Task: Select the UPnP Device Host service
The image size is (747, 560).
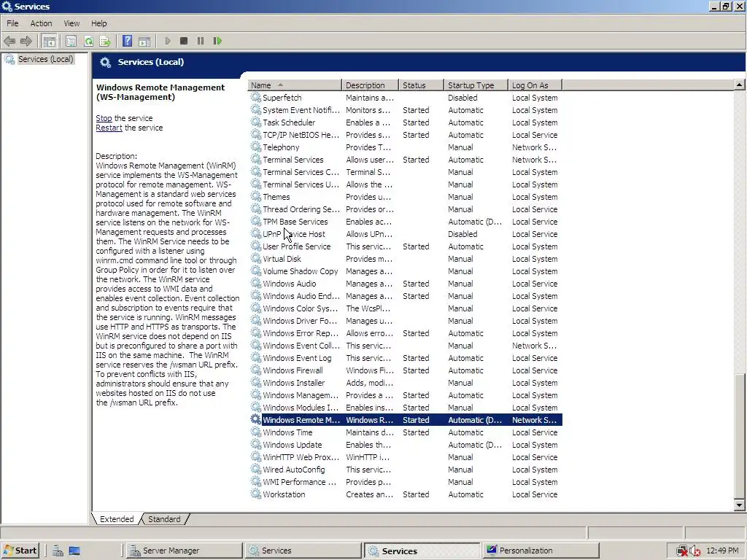Action: 405,234
